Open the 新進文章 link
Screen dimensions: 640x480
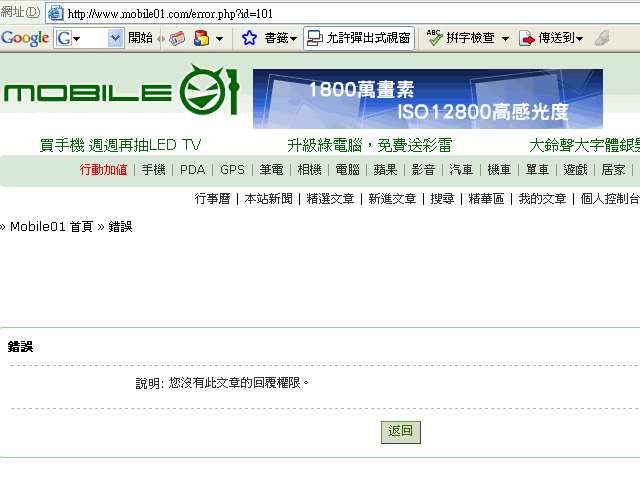tap(392, 199)
